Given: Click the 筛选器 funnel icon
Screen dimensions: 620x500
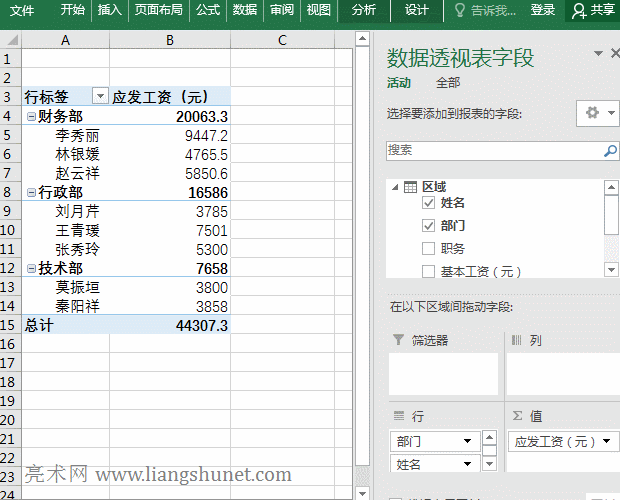Looking at the screenshot, I should (x=398, y=340).
